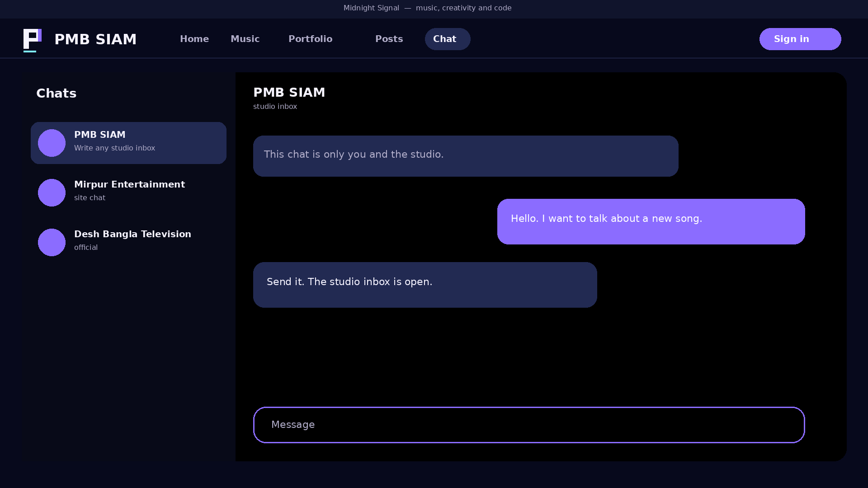Focus the Message input field
Viewport: 868px width, 488px height.
click(529, 425)
